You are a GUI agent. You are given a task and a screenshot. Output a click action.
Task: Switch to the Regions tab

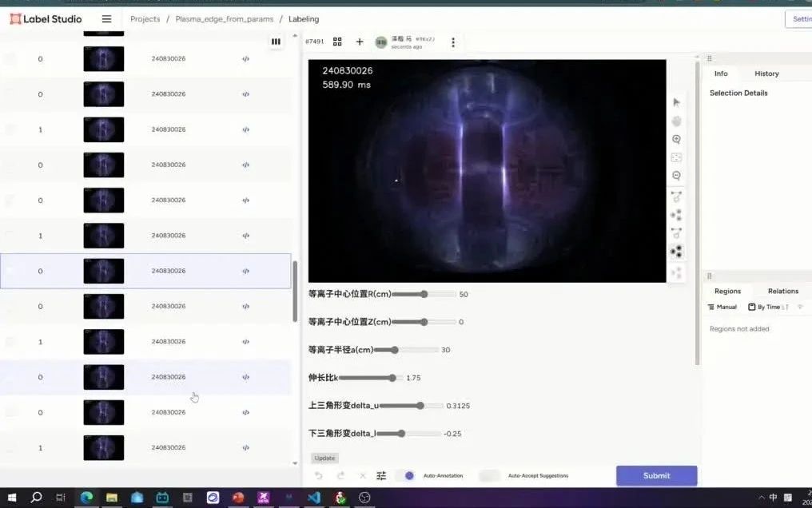tap(727, 292)
